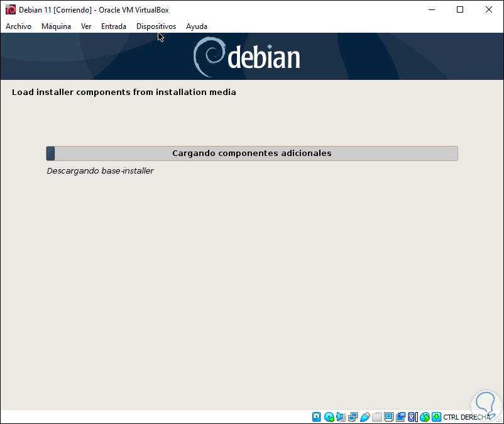Minimize the VirtualBox window

432,9
